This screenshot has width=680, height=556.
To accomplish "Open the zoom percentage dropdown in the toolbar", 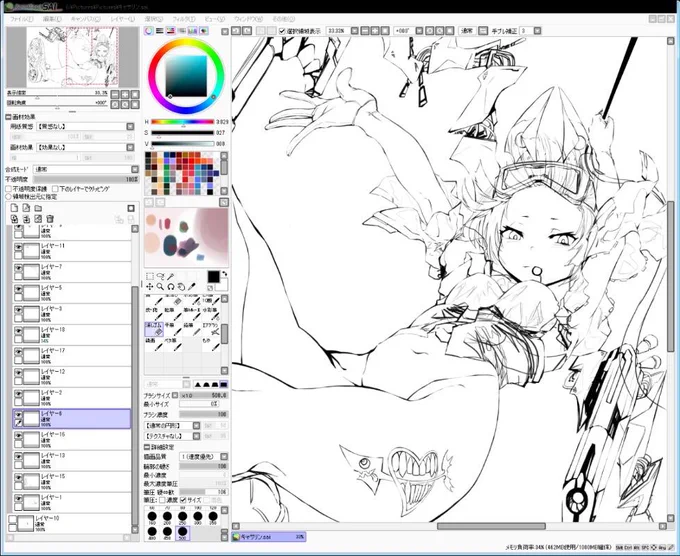I will coord(354,31).
